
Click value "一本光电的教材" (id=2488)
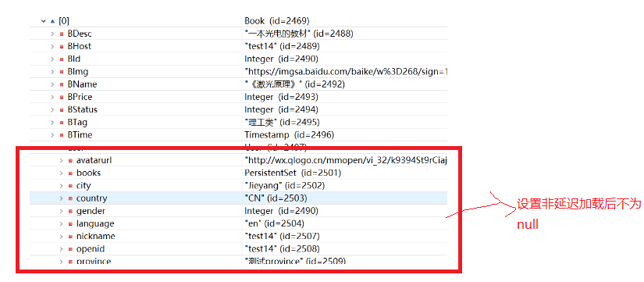[x=299, y=34]
